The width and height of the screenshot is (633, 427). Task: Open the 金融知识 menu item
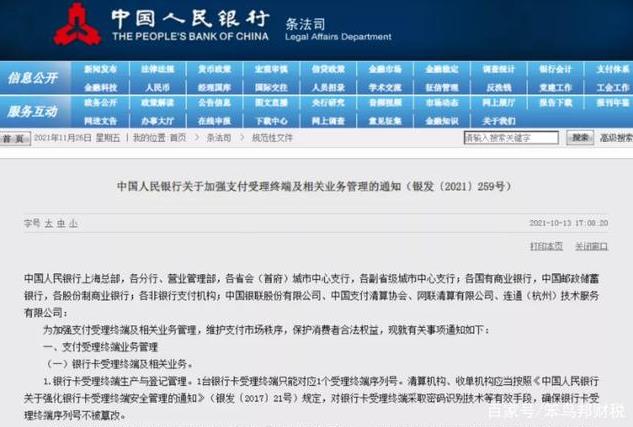click(442, 121)
